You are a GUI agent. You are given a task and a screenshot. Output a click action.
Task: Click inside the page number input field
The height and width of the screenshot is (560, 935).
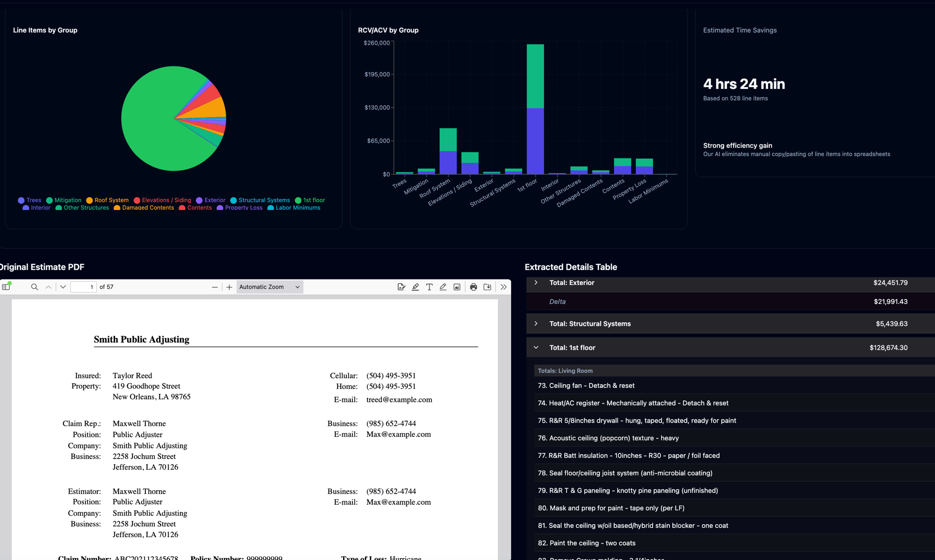point(84,287)
